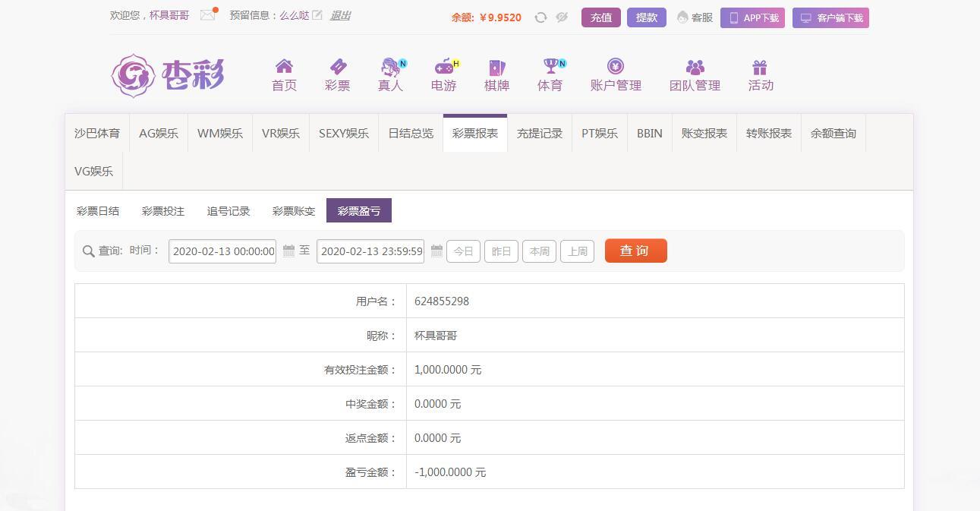
Task: Open 账户管理 navigation menu
Action: [x=616, y=76]
